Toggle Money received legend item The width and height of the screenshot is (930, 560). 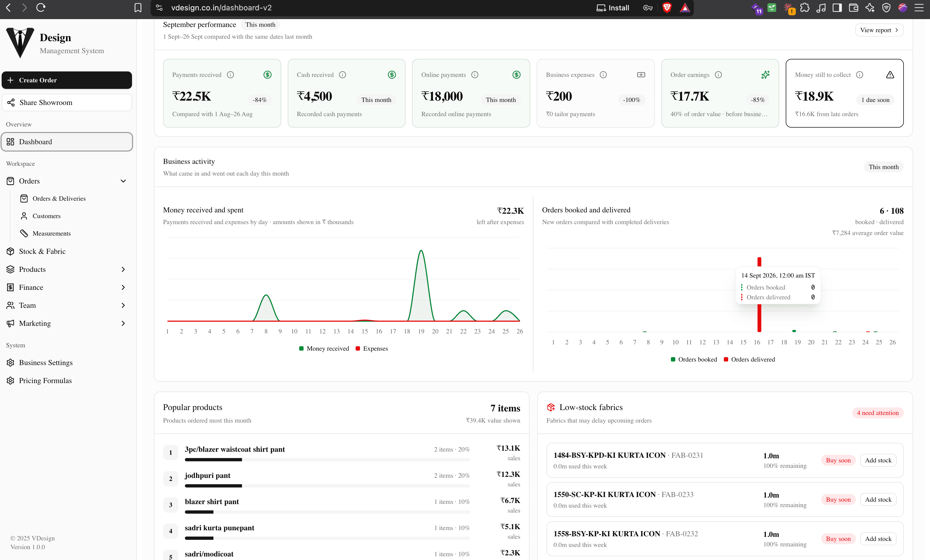pyautogui.click(x=324, y=348)
